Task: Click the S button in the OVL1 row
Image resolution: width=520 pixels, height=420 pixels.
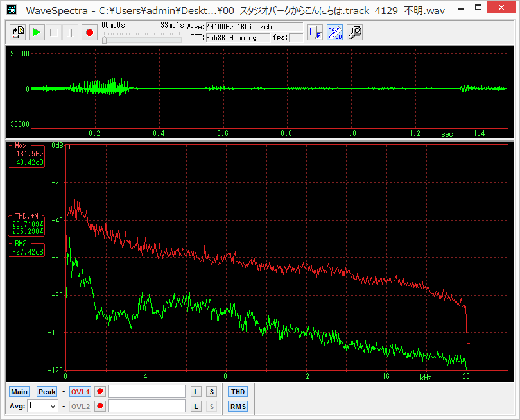Action: [211, 392]
